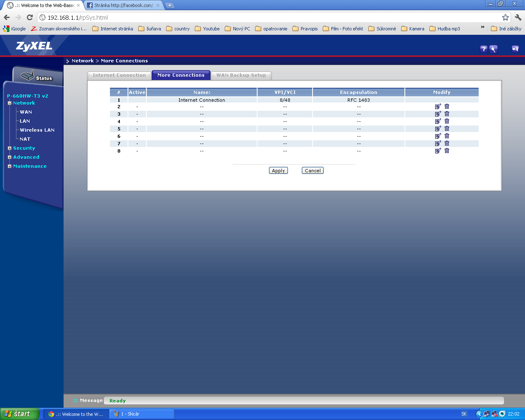Collapse the Network tree node
Image resolution: width=525 pixels, height=420 pixels.
(x=9, y=103)
